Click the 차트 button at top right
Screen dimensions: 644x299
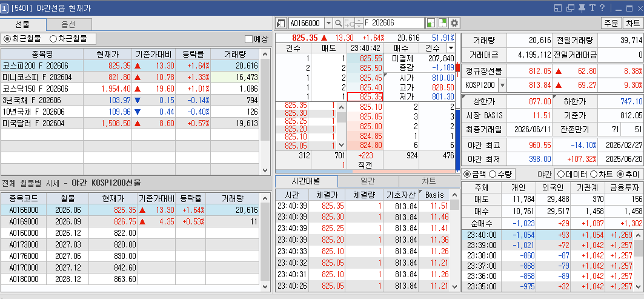(633, 23)
